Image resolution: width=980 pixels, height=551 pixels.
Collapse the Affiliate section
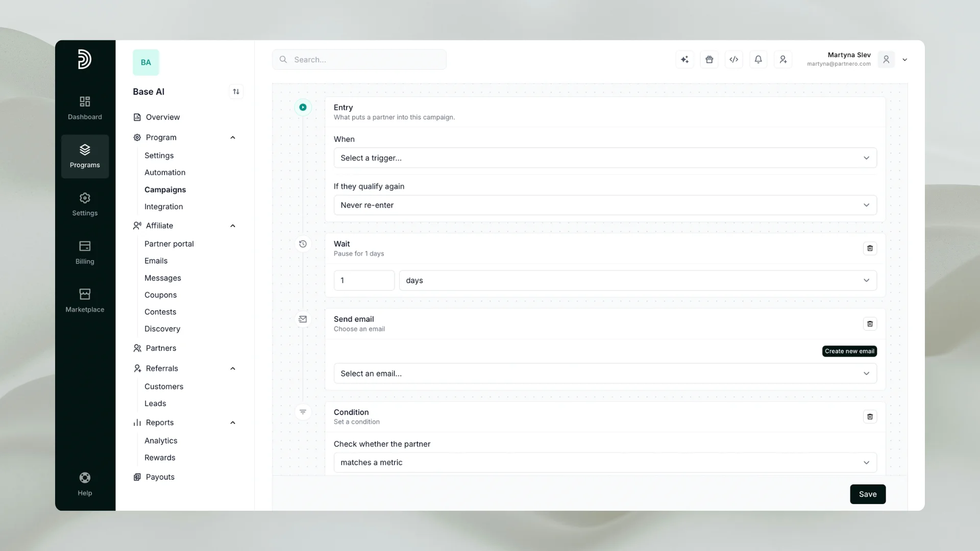pyautogui.click(x=233, y=226)
